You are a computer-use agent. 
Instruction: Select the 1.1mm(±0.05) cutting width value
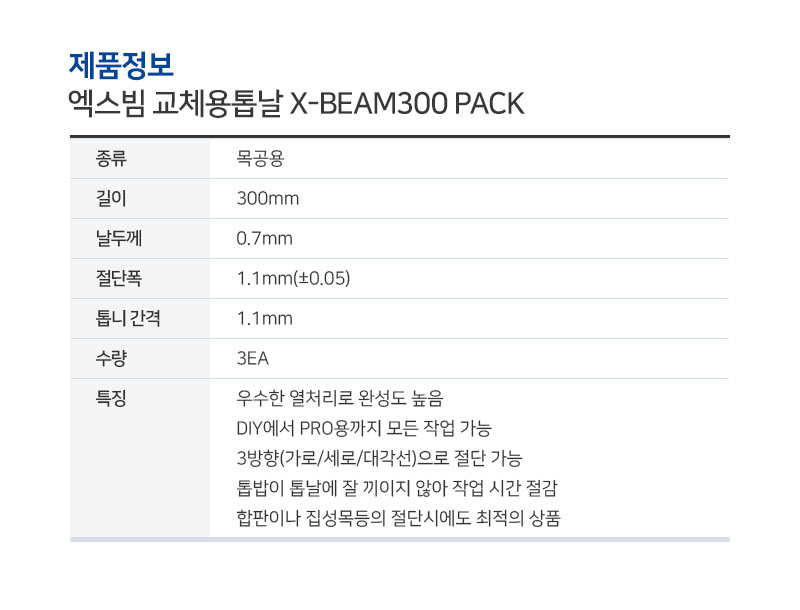point(293,278)
